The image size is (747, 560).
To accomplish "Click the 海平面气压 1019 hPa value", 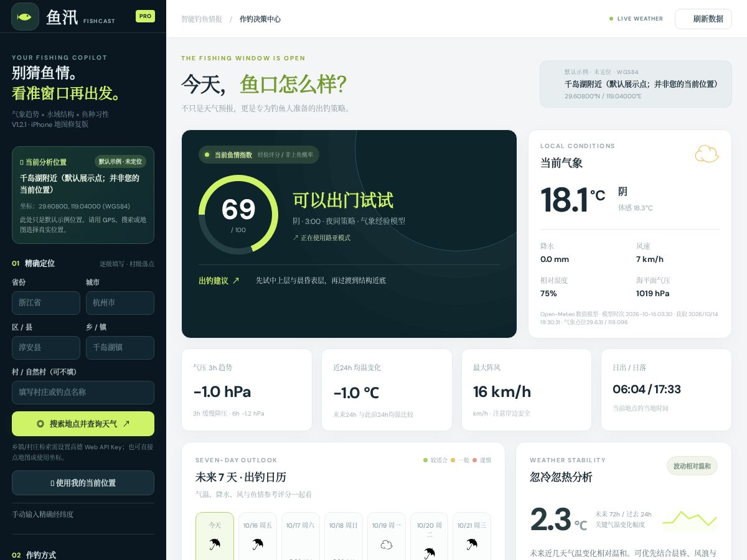I will (x=653, y=294).
